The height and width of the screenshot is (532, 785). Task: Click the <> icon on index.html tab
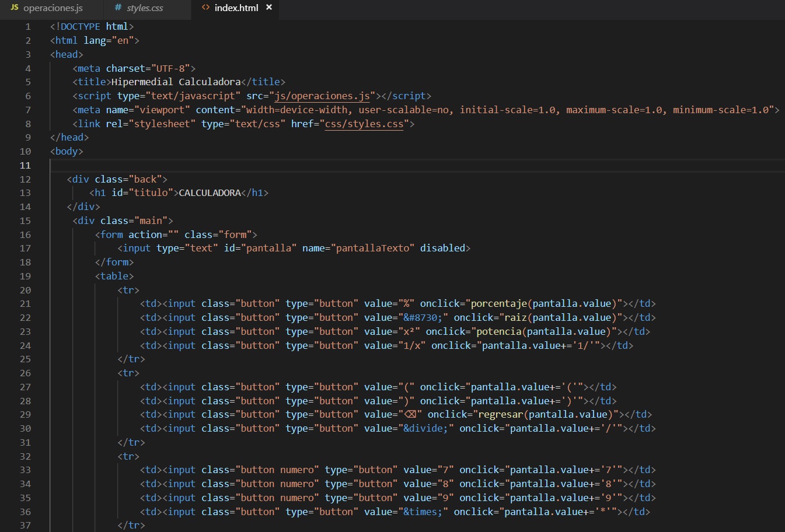205,8
